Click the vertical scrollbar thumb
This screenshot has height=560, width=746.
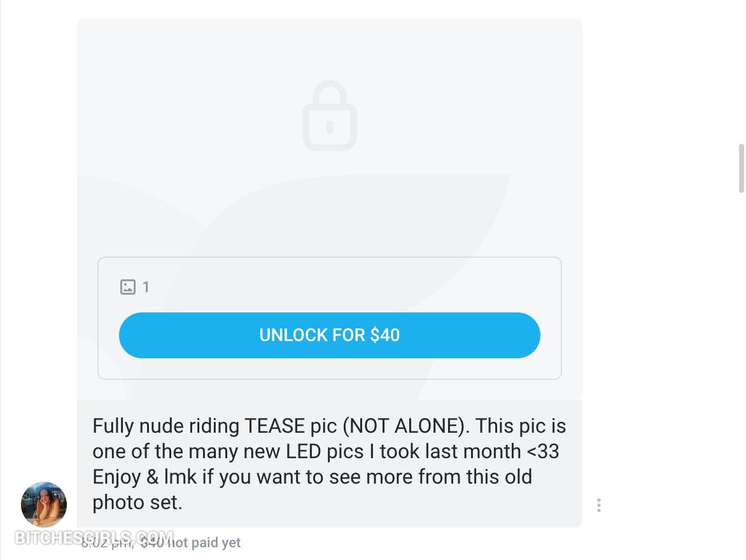point(741,168)
